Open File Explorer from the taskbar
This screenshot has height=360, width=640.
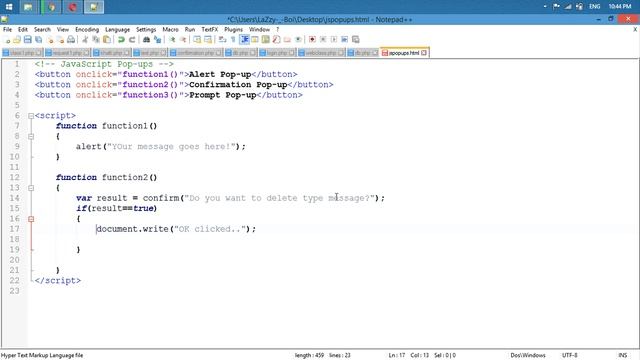click(28, 7)
